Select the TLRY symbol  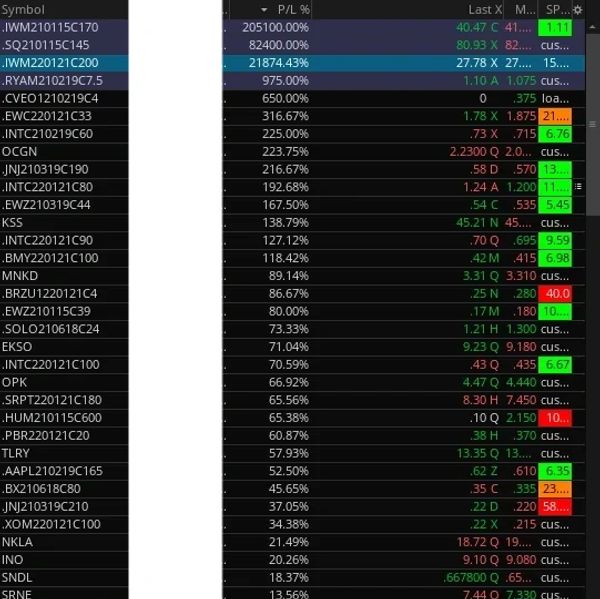click(15, 453)
